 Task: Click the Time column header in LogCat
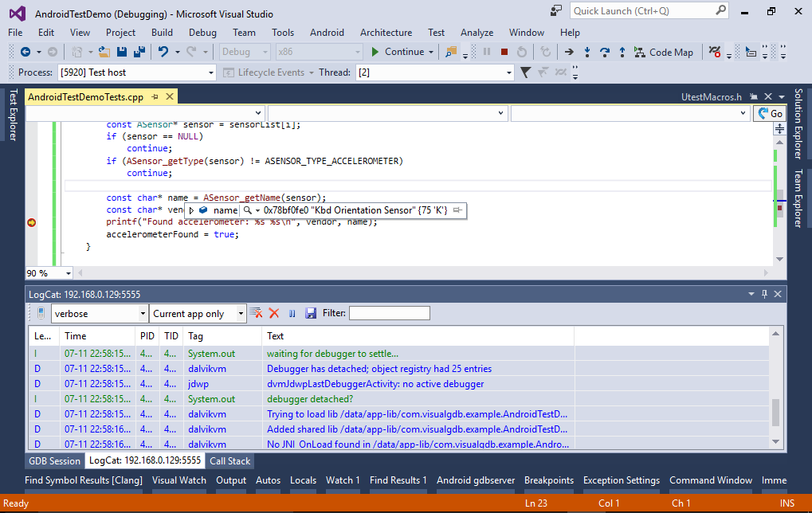[x=97, y=336]
